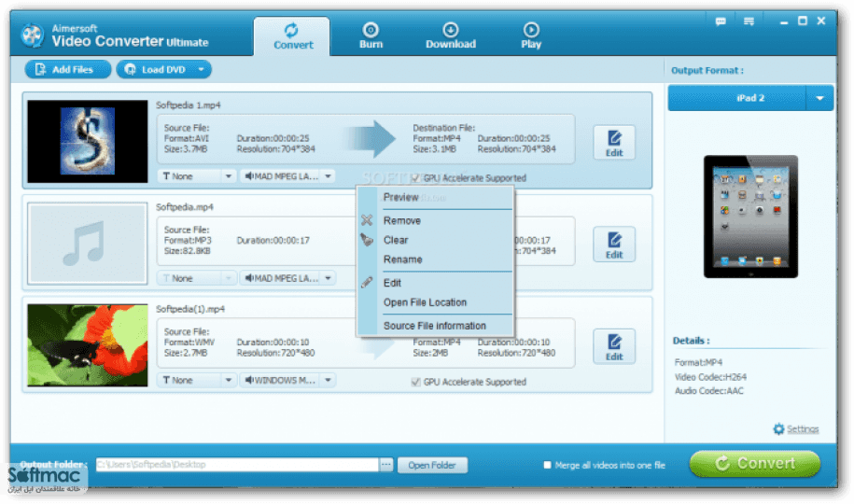The image size is (854, 504).
Task: Click the Softpedia(1).mp4 file name
Action: coord(190,309)
